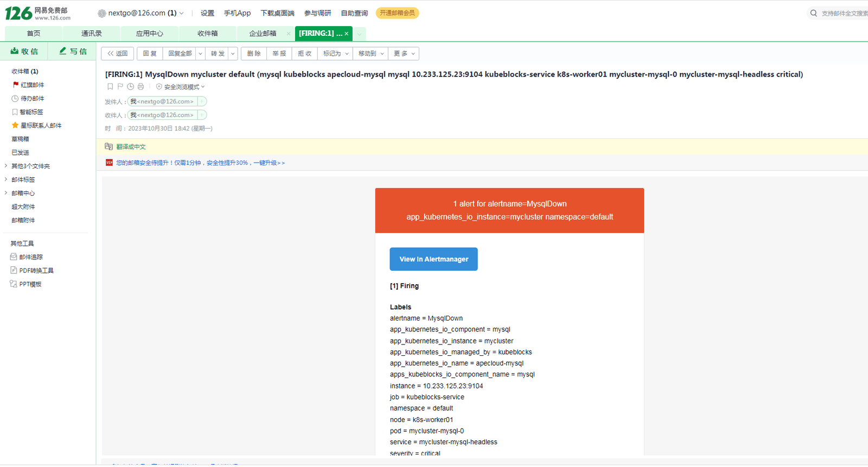Click the mailbox security upgrade link
868x467 pixels.
200,163
